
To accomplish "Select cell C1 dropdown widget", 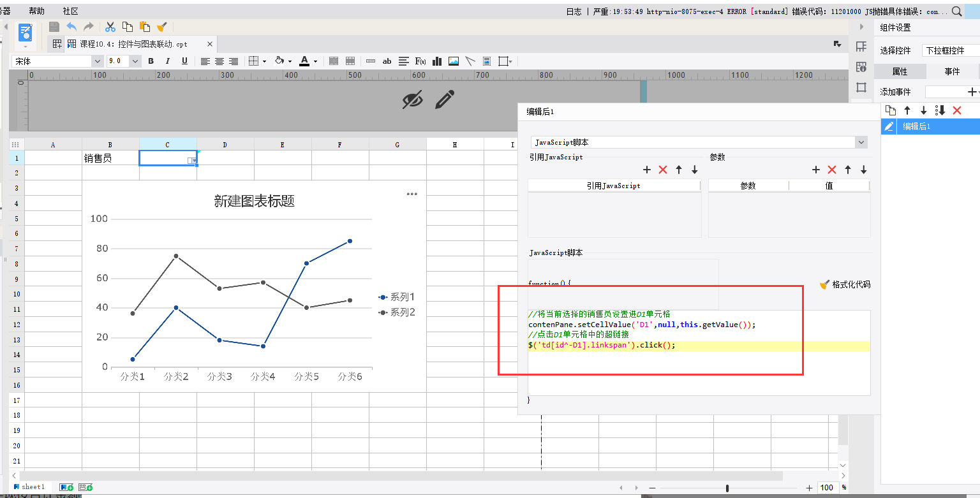I will point(168,158).
